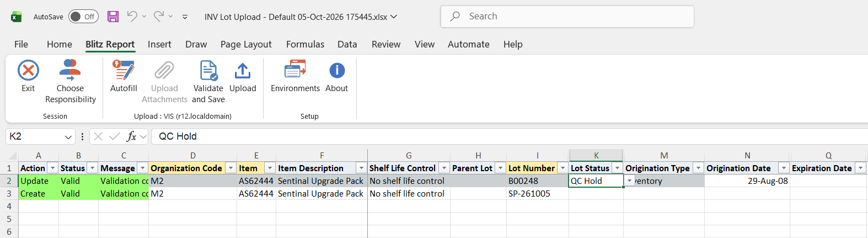Open the Status column filter
868x238 pixels.
93,168
